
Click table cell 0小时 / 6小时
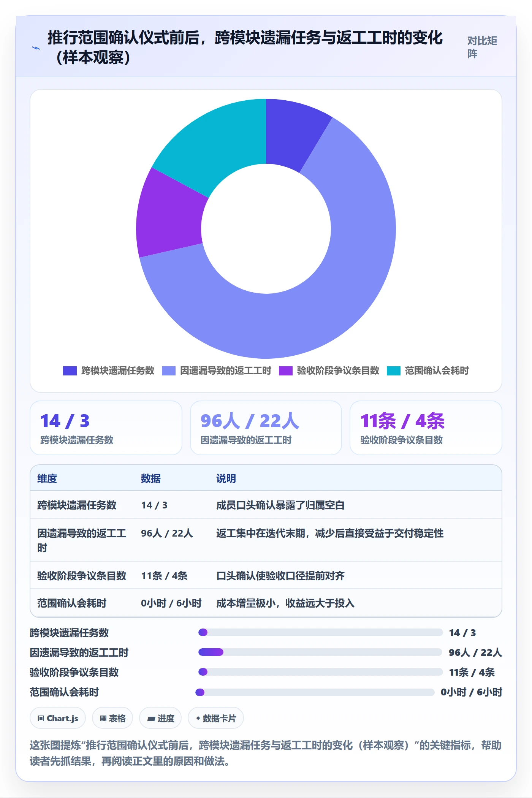click(x=171, y=603)
